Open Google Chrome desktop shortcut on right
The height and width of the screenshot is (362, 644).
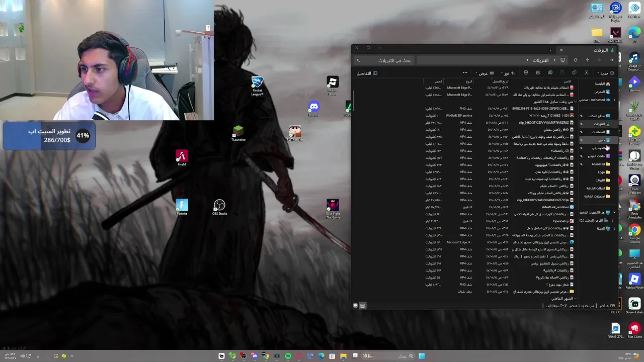click(x=634, y=233)
